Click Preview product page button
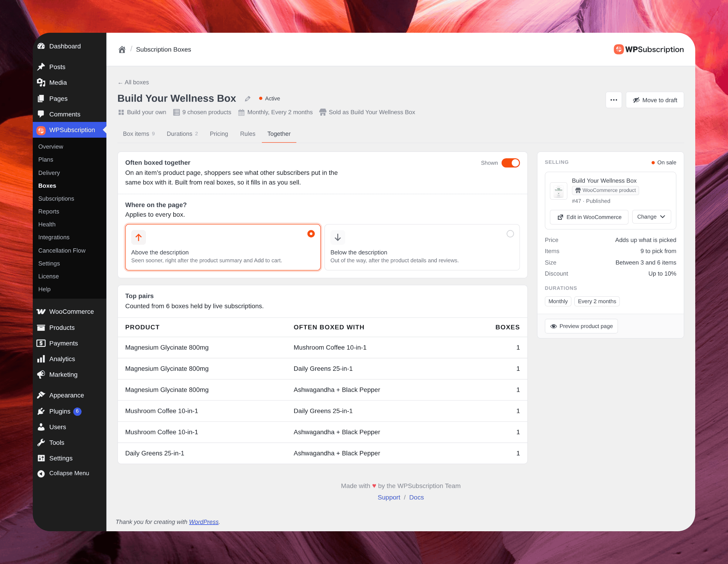The width and height of the screenshot is (728, 564). (581, 326)
